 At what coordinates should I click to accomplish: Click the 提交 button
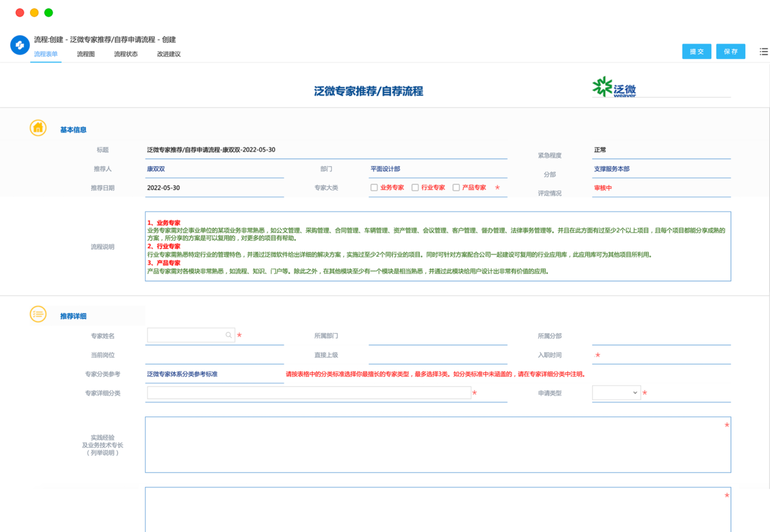(x=697, y=51)
